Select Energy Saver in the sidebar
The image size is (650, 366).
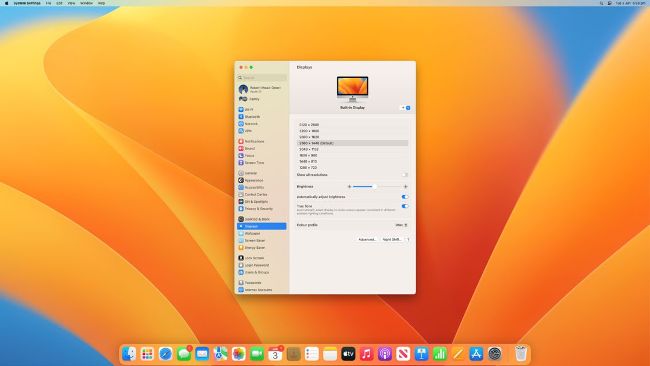(x=262, y=247)
